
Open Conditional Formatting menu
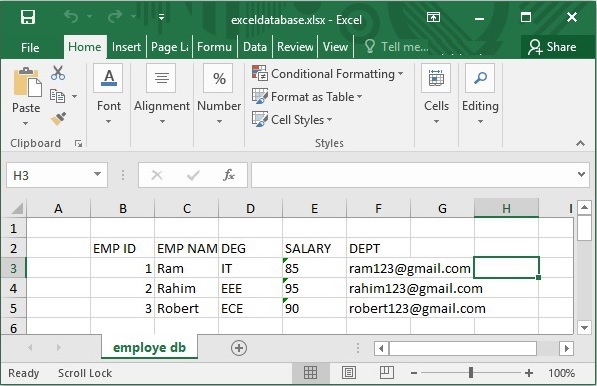(x=327, y=73)
